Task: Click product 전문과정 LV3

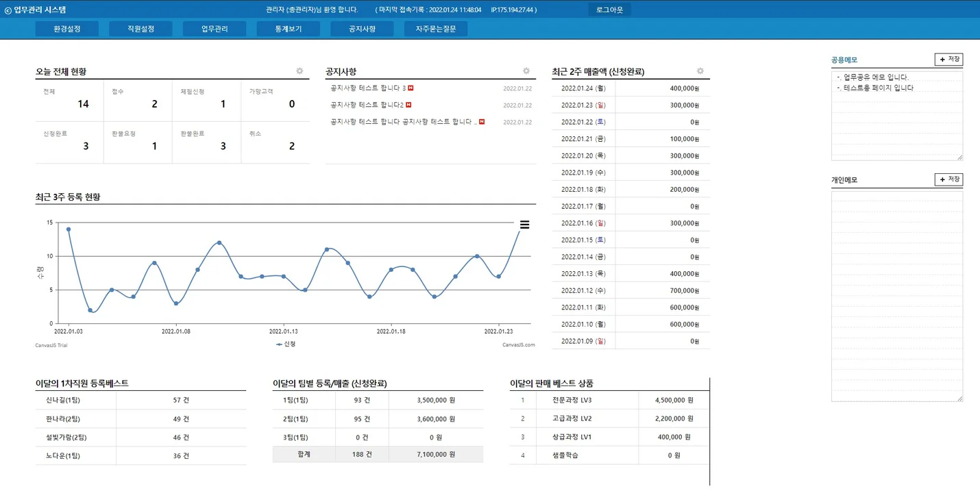Action: [572, 400]
